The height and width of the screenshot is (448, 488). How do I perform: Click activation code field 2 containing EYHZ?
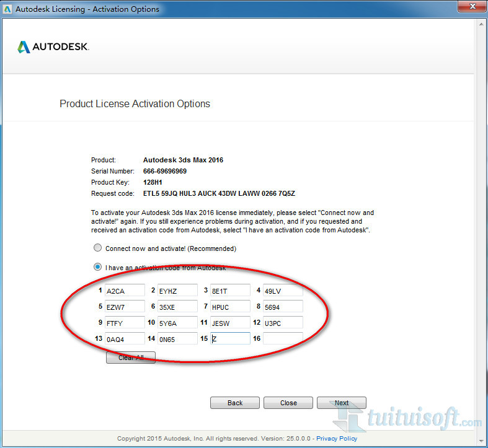177,291
